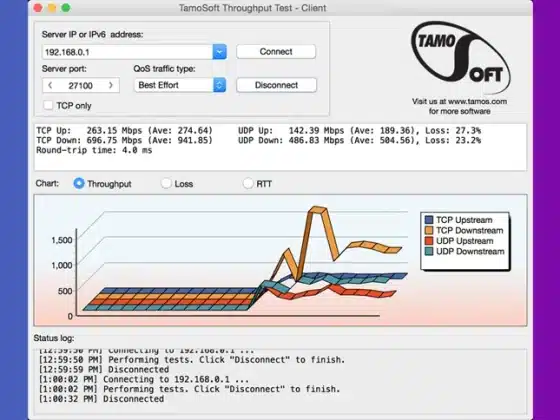Click the TCP Downstream peak on the chart

[318, 209]
